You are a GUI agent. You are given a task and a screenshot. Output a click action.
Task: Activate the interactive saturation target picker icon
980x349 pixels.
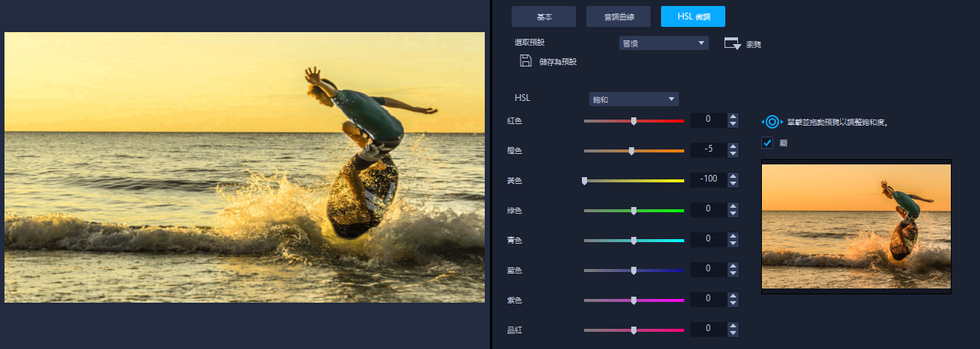pos(772,122)
